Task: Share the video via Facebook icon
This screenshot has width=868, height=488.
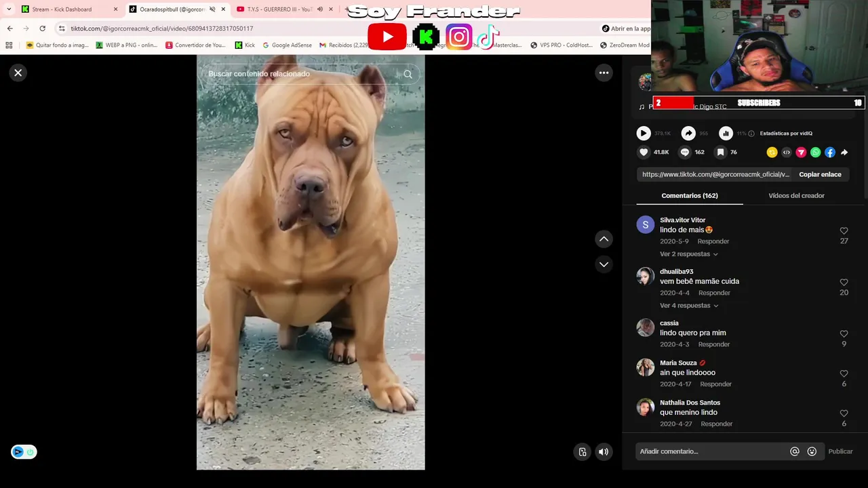Action: (x=830, y=152)
